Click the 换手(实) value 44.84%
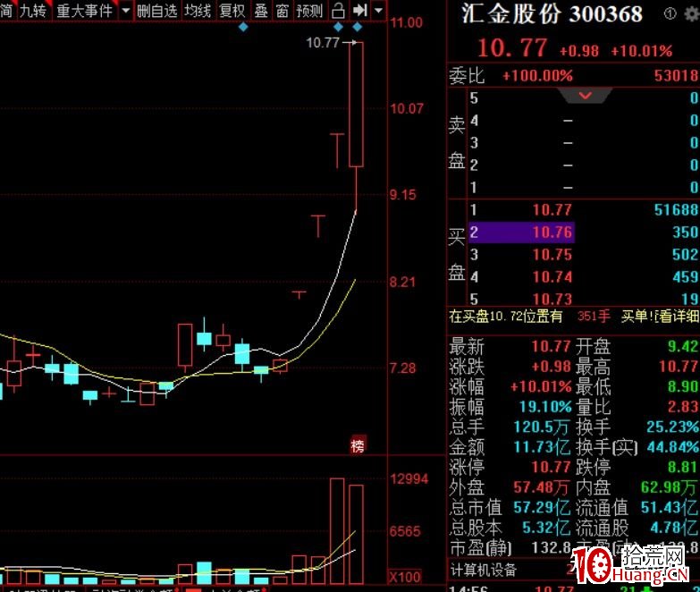This screenshot has height=592, width=700. pyautogui.click(x=673, y=447)
